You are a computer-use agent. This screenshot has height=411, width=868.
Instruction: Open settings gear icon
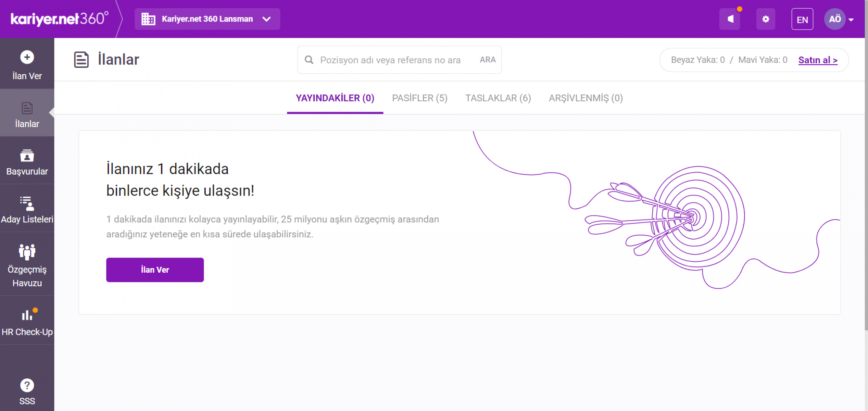click(x=766, y=19)
